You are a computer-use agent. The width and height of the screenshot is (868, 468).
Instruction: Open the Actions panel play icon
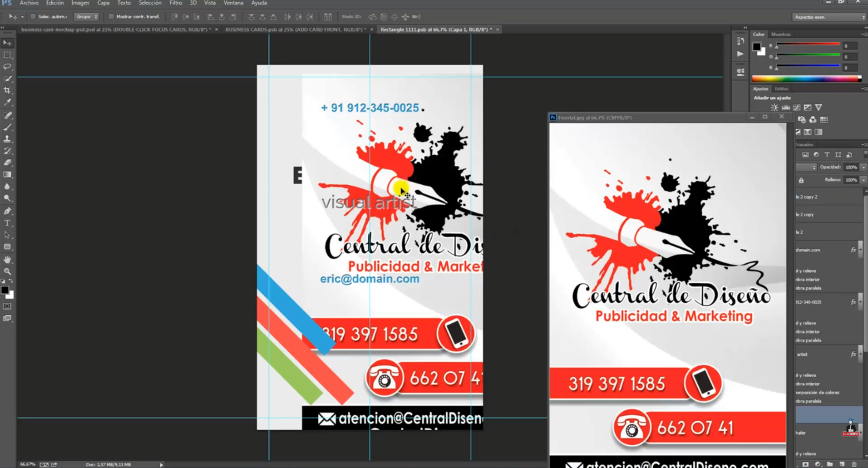point(740,54)
